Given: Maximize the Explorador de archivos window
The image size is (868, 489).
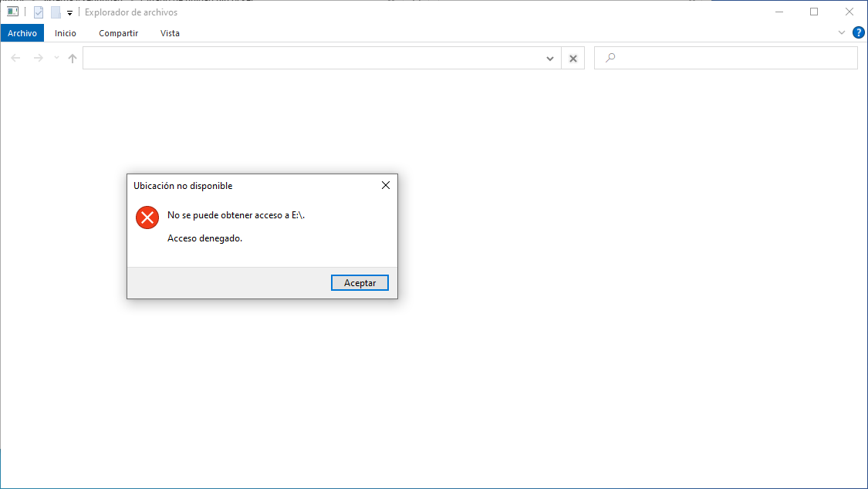Looking at the screenshot, I should 814,12.
